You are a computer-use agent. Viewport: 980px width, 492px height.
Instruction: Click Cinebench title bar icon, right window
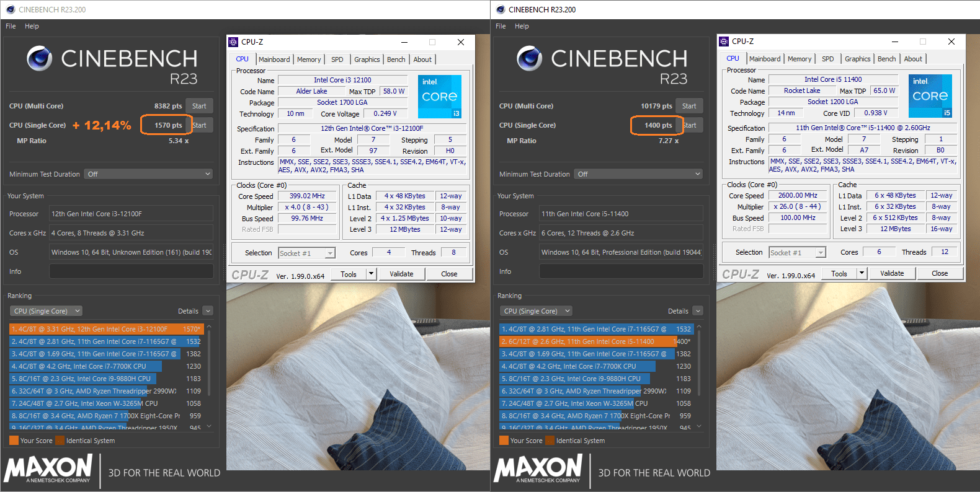tap(500, 9)
